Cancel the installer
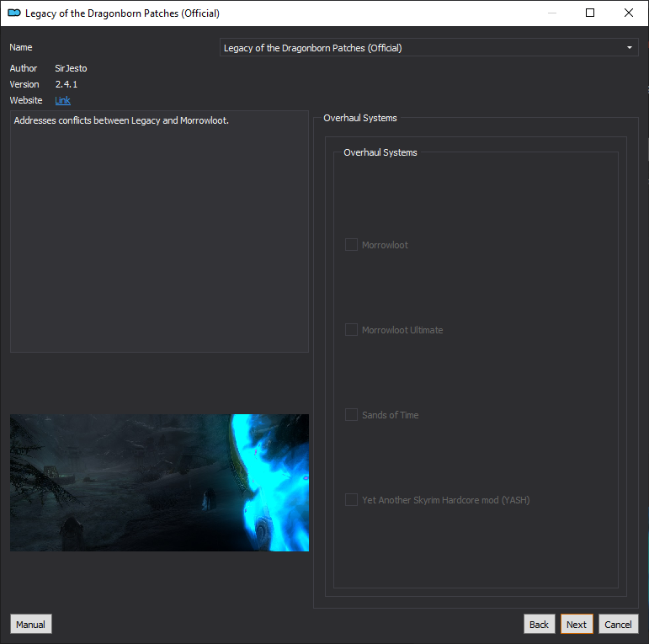The height and width of the screenshot is (644, 649). point(619,624)
